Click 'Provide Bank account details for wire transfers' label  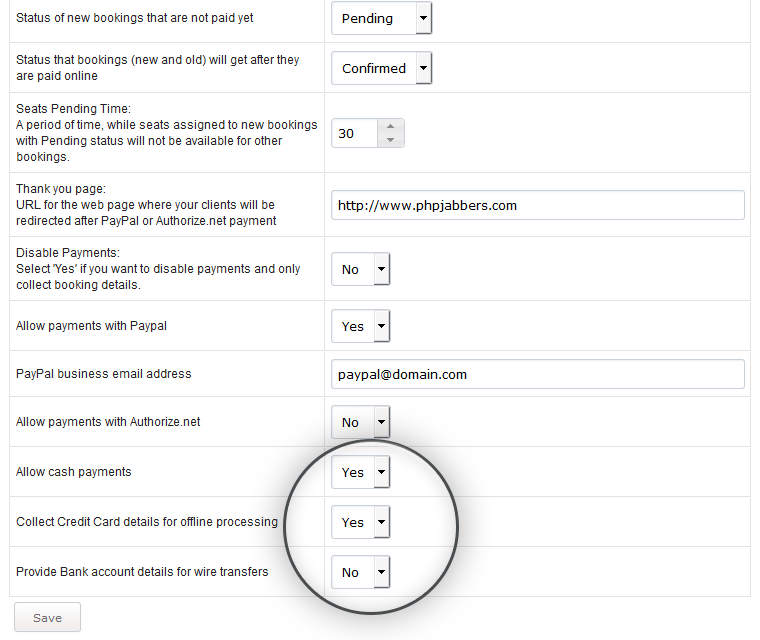142,572
